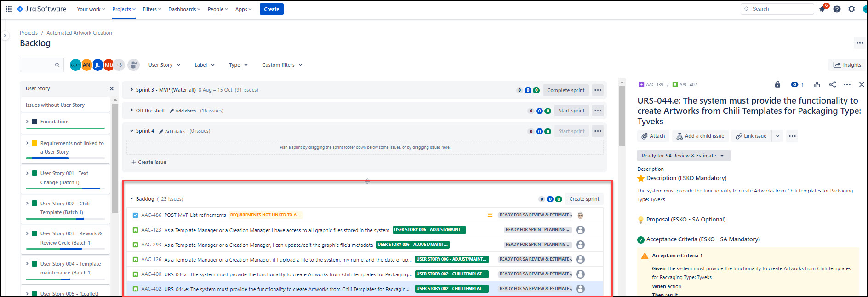This screenshot has width=868, height=297.
Task: Click Start sprint for Off the shelf
Action: point(571,111)
